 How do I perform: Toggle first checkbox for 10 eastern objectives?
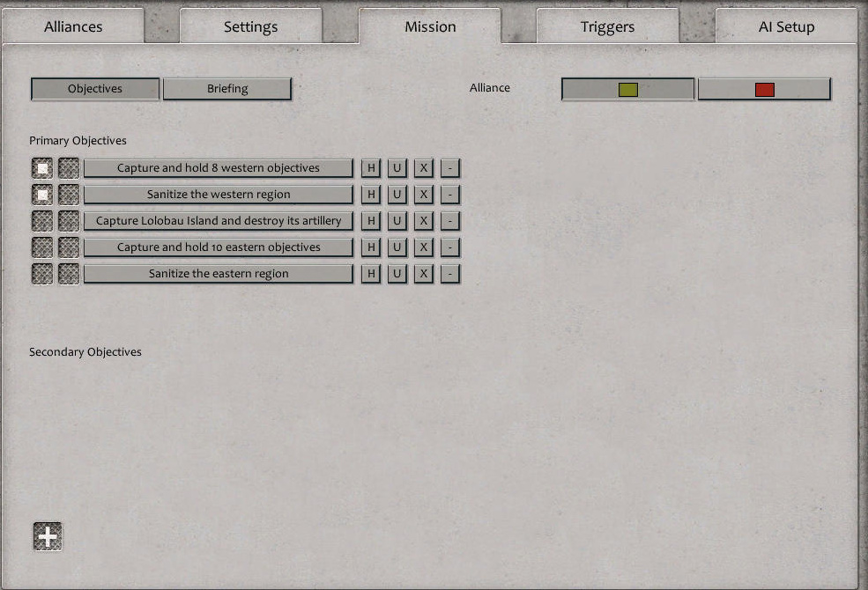(42, 247)
